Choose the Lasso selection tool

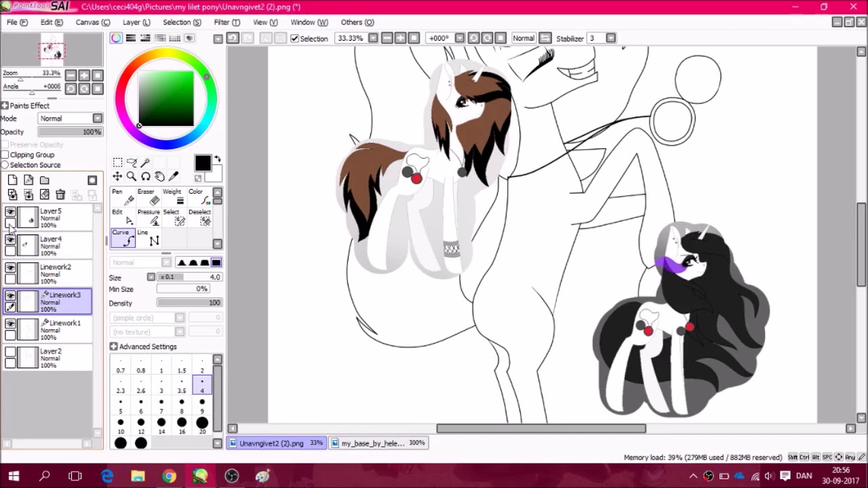click(x=132, y=163)
